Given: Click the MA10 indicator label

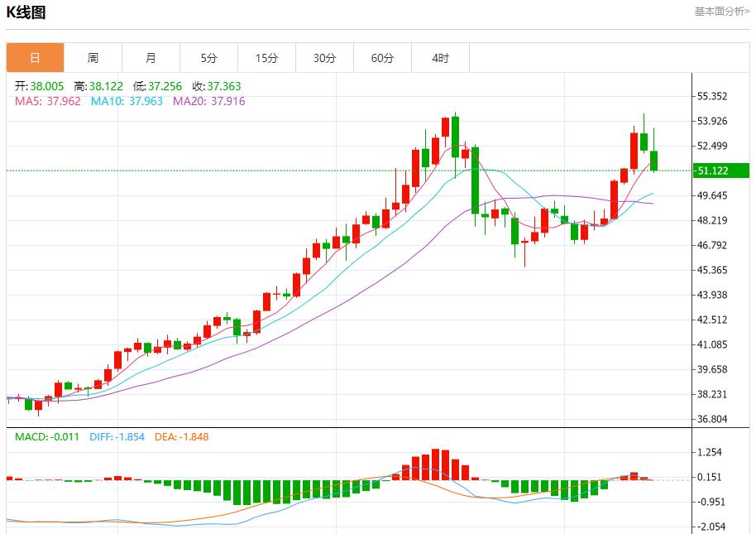Looking at the screenshot, I should pyautogui.click(x=127, y=101).
